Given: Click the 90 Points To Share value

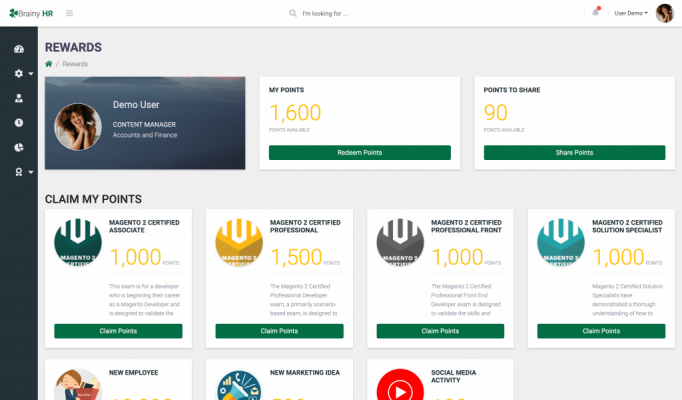Looking at the screenshot, I should (495, 113).
